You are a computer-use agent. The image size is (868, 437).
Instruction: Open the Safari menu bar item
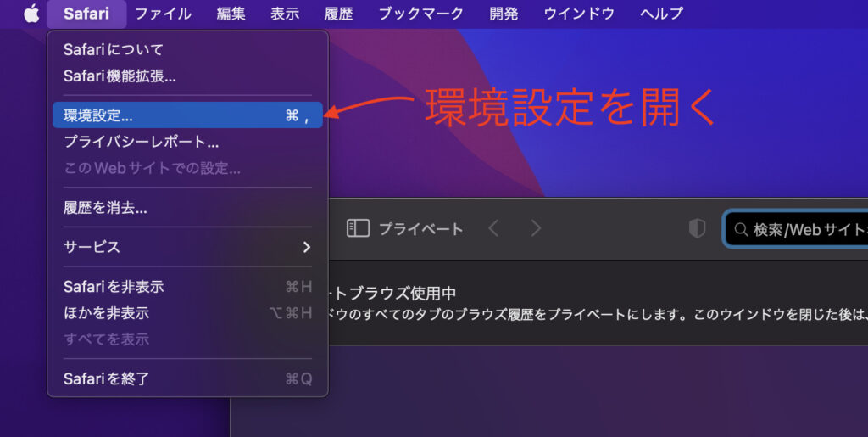pos(86,14)
